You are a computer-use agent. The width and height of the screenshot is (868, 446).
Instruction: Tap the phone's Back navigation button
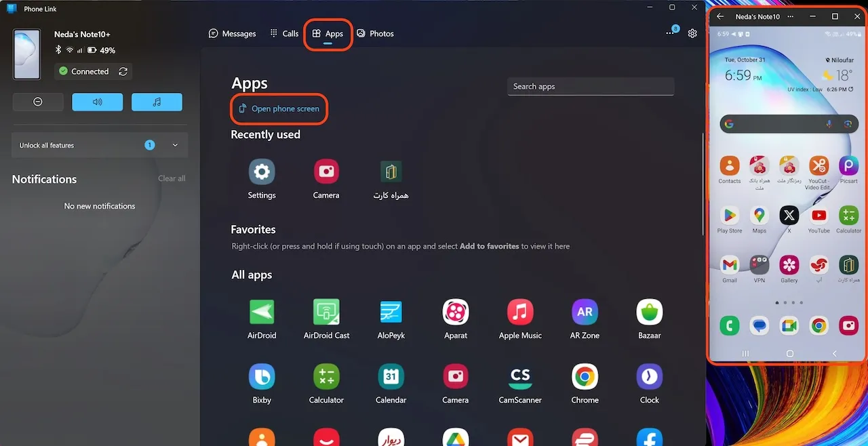[x=834, y=354]
